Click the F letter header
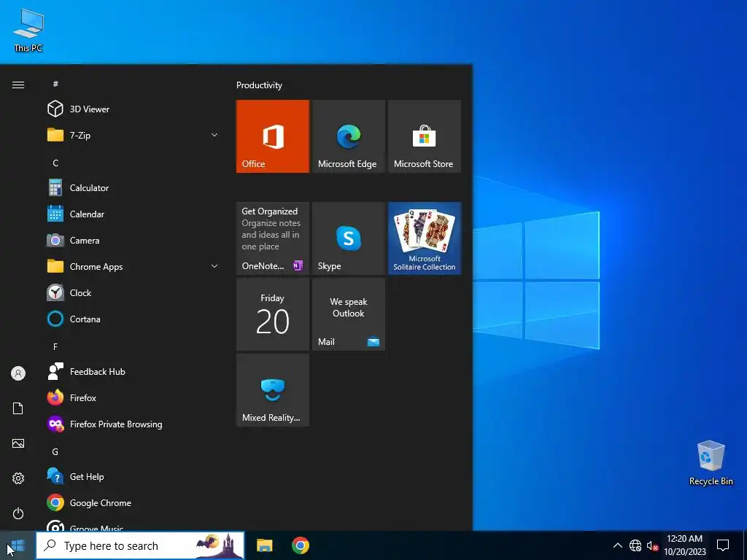Image resolution: width=747 pixels, height=560 pixels. pyautogui.click(x=55, y=346)
